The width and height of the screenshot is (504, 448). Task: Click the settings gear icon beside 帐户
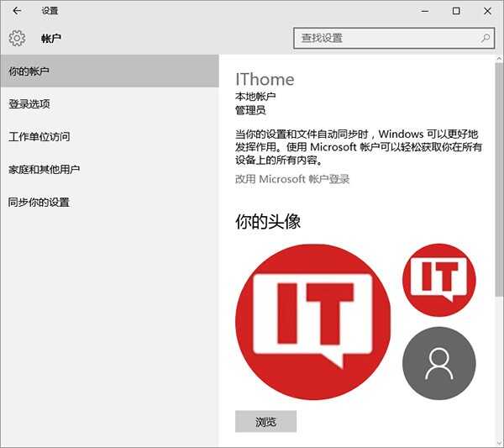pyautogui.click(x=17, y=38)
